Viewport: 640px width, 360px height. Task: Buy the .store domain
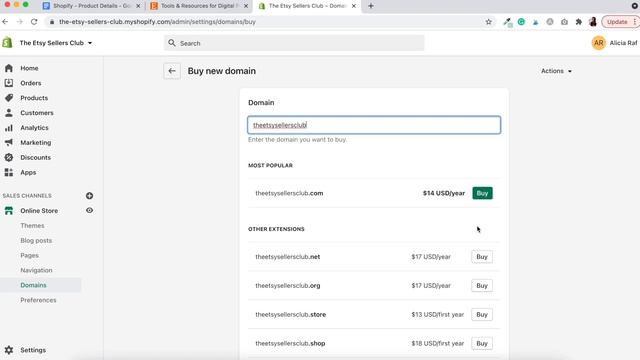coord(482,315)
